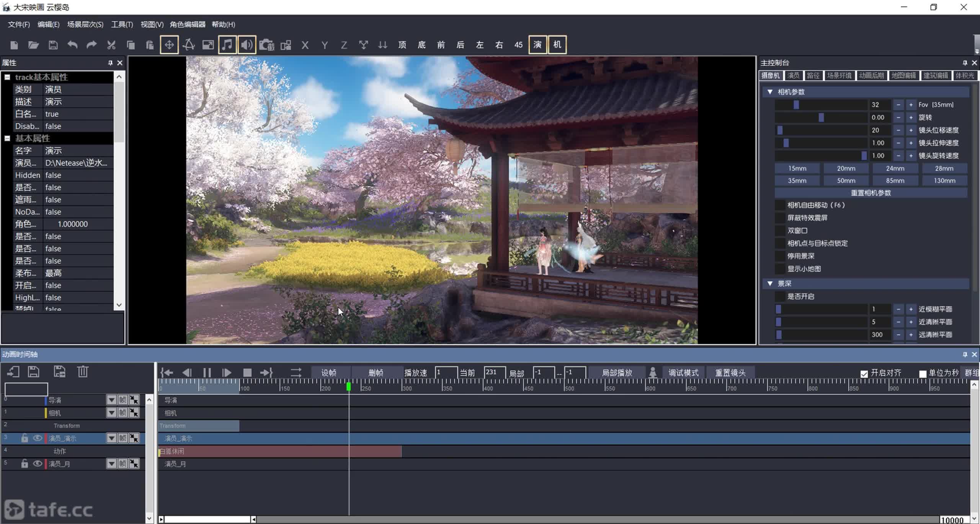Open dropdown on 相机 track
Image resolution: width=980 pixels, height=524 pixels.
[x=111, y=413]
